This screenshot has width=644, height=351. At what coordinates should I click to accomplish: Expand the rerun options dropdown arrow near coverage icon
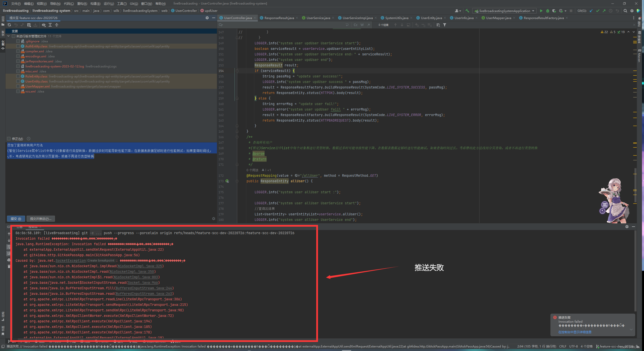point(566,11)
